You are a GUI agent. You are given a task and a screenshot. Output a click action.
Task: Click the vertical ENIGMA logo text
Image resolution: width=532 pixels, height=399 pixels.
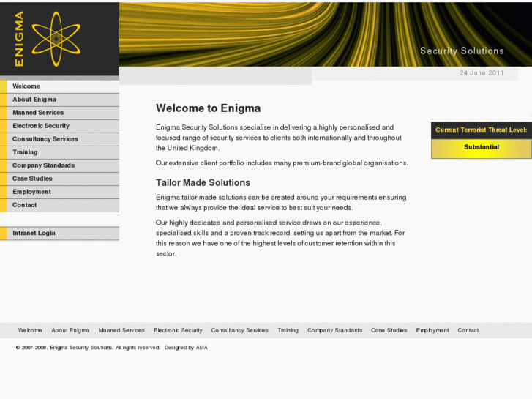click(x=19, y=39)
